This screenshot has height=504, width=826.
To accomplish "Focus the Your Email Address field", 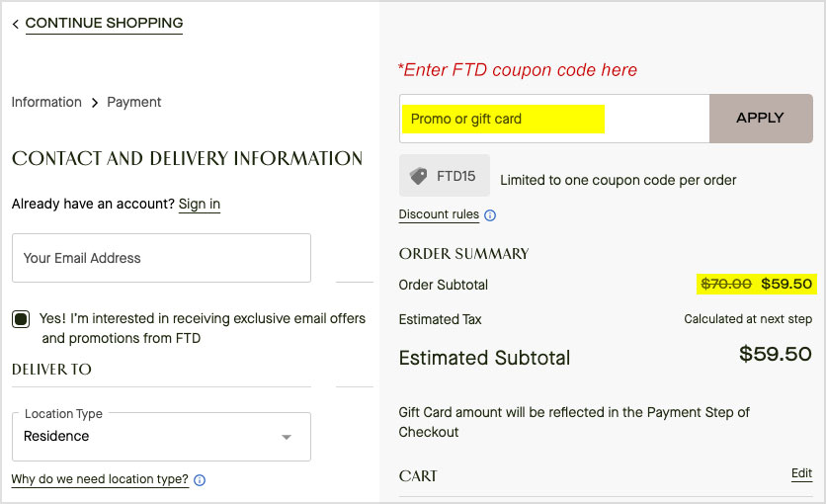I will point(161,258).
